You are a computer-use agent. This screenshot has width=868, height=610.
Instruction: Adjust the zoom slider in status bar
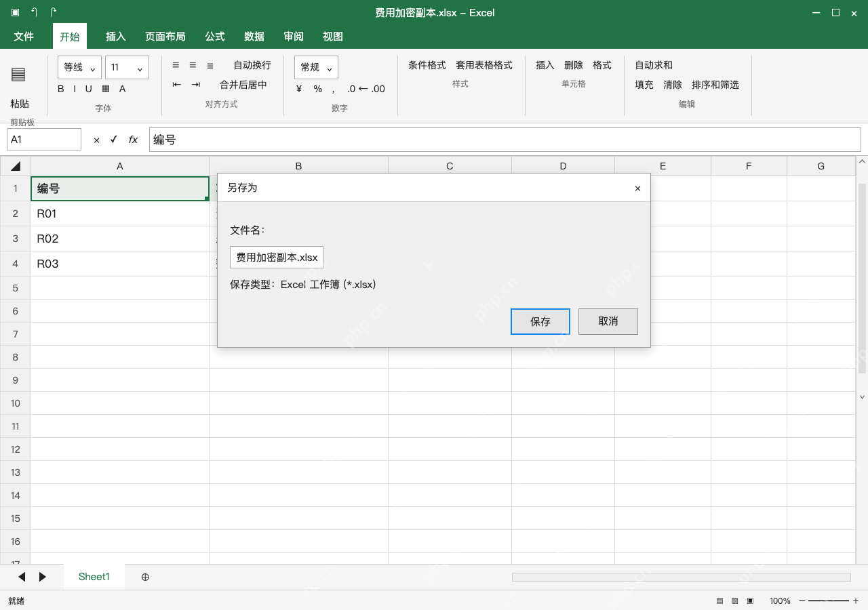[x=829, y=601]
